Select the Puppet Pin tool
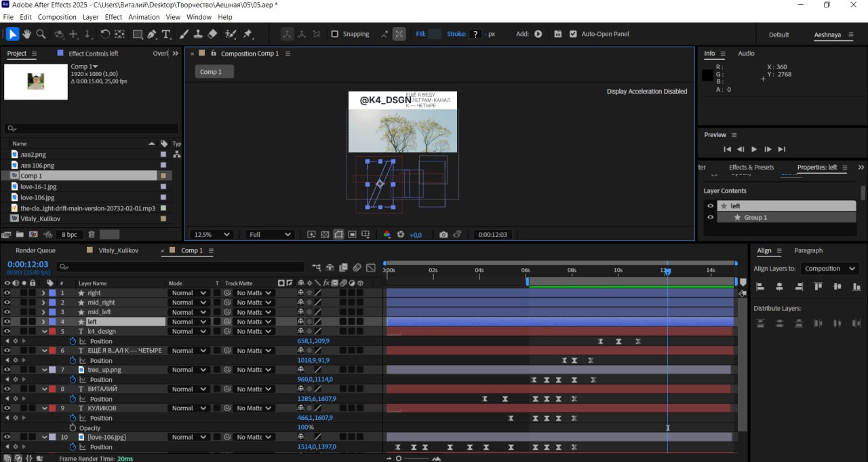The height and width of the screenshot is (462, 868). pos(248,34)
